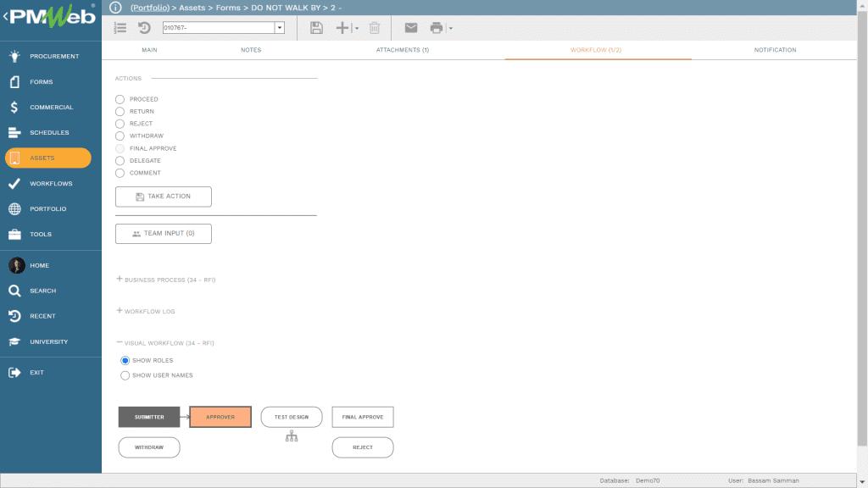Select the Final Approve radio button

point(120,149)
